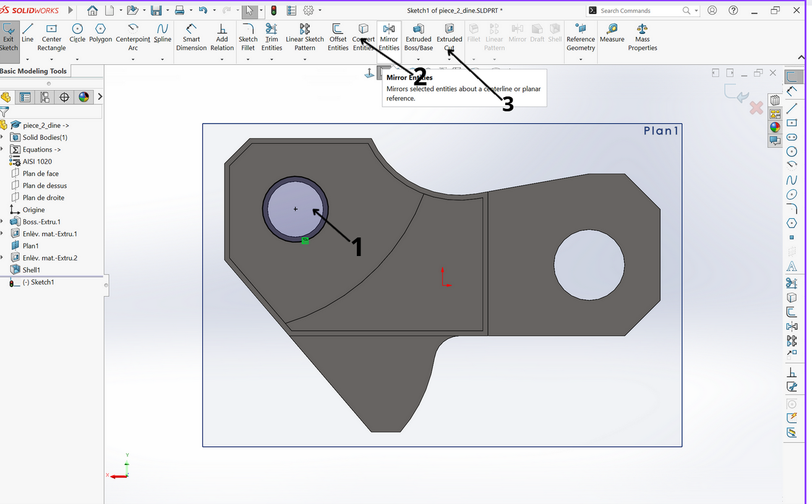Click the feature tree filter funnel
This screenshot has width=812, height=504.
pos(4,113)
